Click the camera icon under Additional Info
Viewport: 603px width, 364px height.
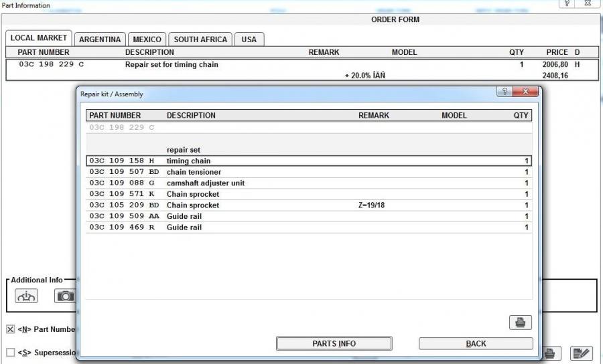pyautogui.click(x=65, y=296)
